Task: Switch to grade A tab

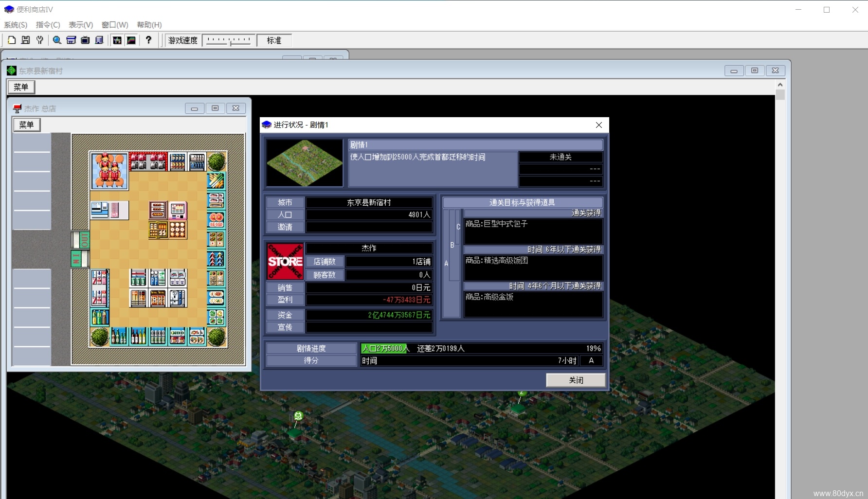Action: click(x=446, y=263)
